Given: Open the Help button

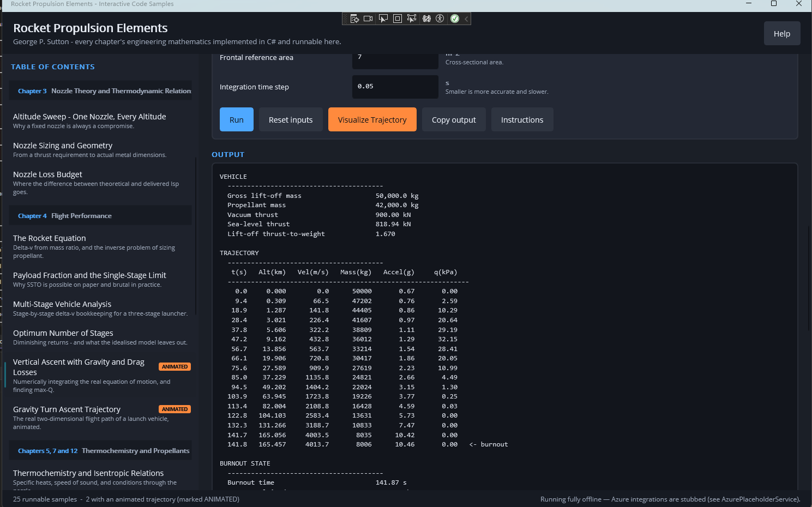Looking at the screenshot, I should [x=782, y=34].
